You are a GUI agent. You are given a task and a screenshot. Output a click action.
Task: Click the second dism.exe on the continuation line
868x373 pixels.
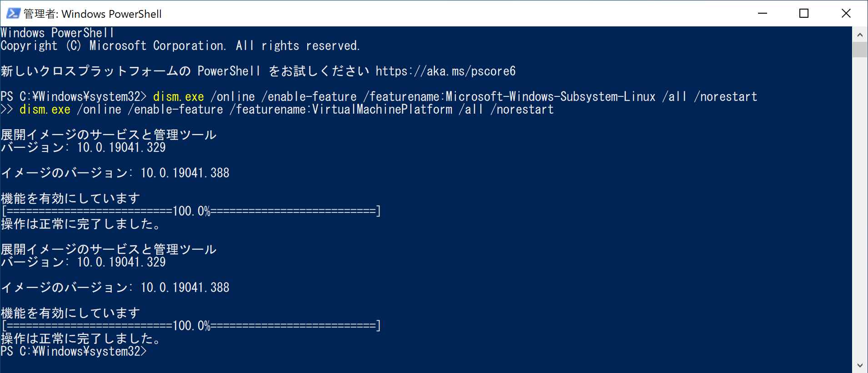(x=45, y=110)
